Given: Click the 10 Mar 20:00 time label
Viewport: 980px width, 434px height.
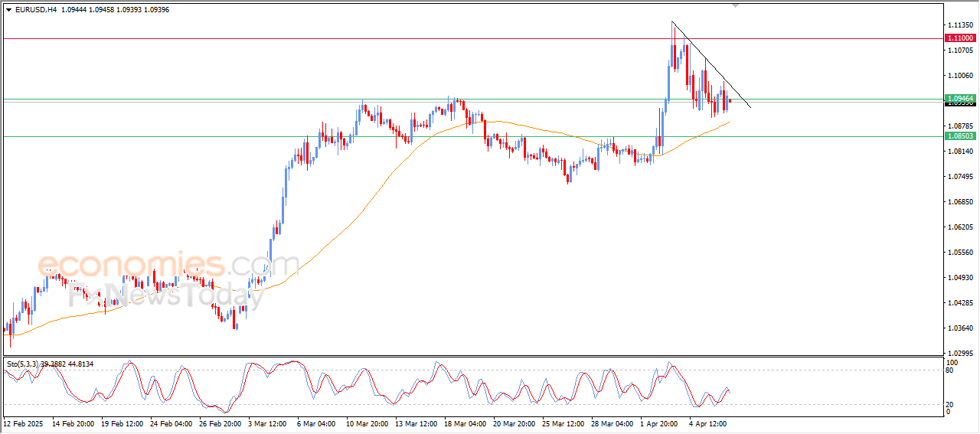Looking at the screenshot, I should point(367,423).
